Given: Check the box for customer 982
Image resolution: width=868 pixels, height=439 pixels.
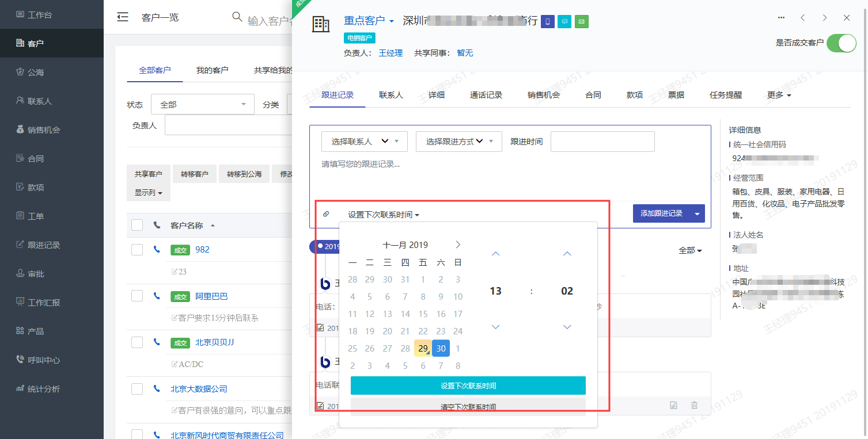Looking at the screenshot, I should [137, 250].
